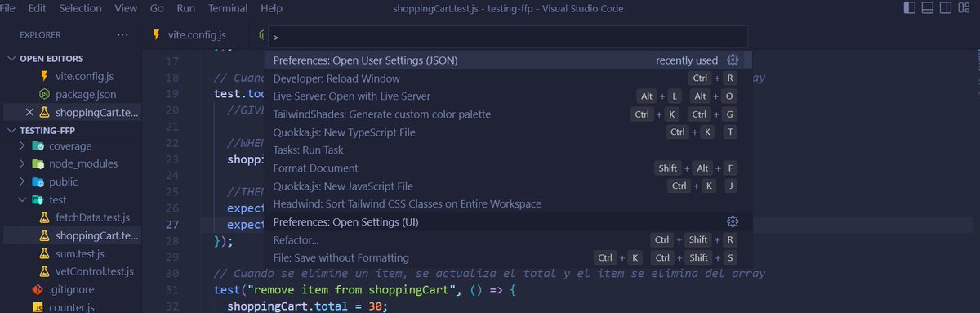Click the public folder icon
The width and height of the screenshot is (980, 313).
point(38,181)
